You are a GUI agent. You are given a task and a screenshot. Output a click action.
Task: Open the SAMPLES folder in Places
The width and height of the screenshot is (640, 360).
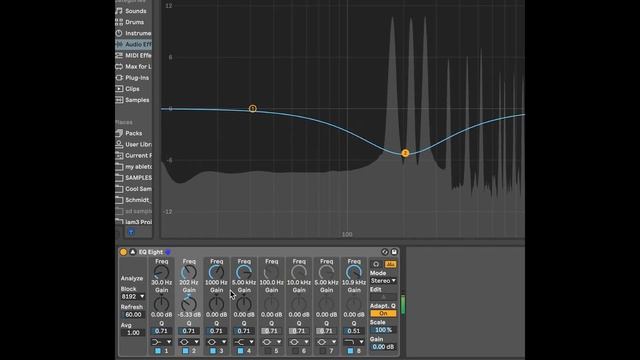133,178
